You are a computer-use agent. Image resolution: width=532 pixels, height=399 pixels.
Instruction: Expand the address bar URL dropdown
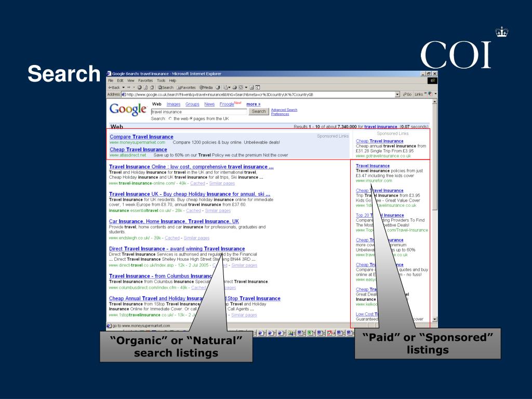(397, 95)
